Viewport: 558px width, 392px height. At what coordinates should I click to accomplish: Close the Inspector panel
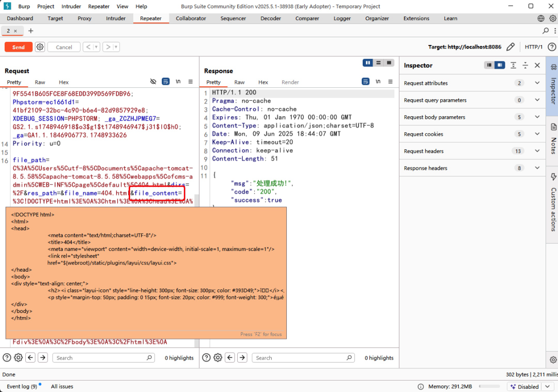point(537,65)
